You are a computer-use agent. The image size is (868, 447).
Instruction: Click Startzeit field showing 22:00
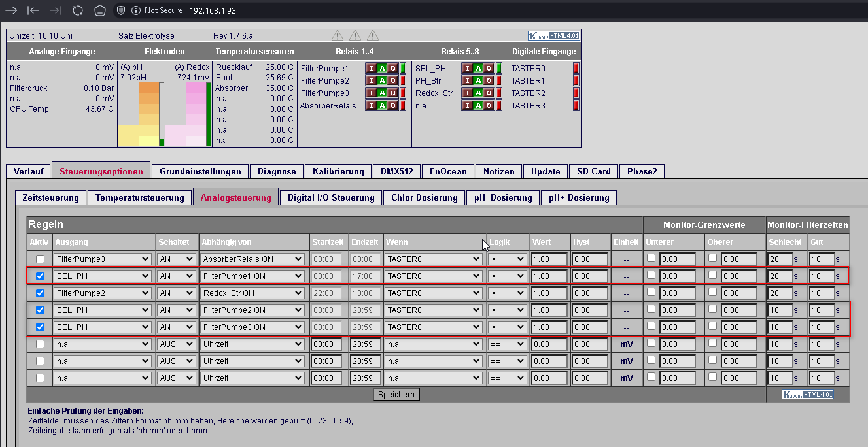point(326,293)
